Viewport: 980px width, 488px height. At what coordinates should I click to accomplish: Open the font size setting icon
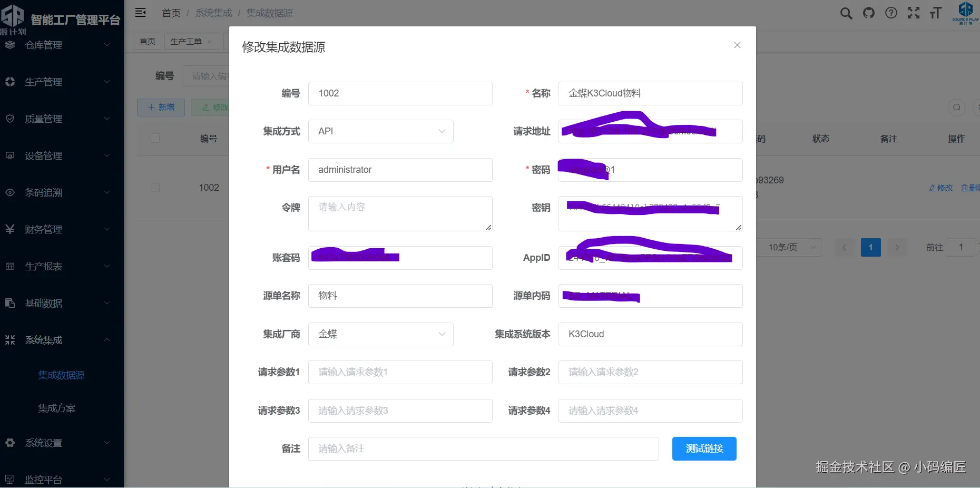936,13
